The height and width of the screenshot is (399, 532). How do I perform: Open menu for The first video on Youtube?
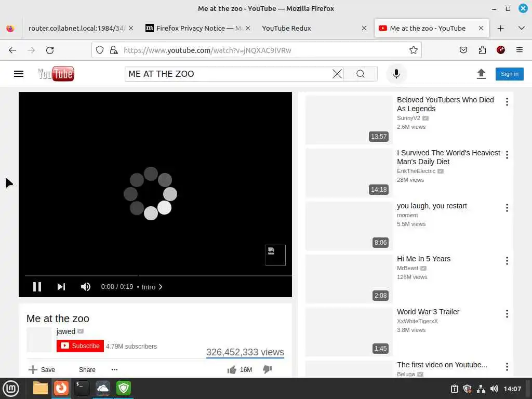pos(507,366)
